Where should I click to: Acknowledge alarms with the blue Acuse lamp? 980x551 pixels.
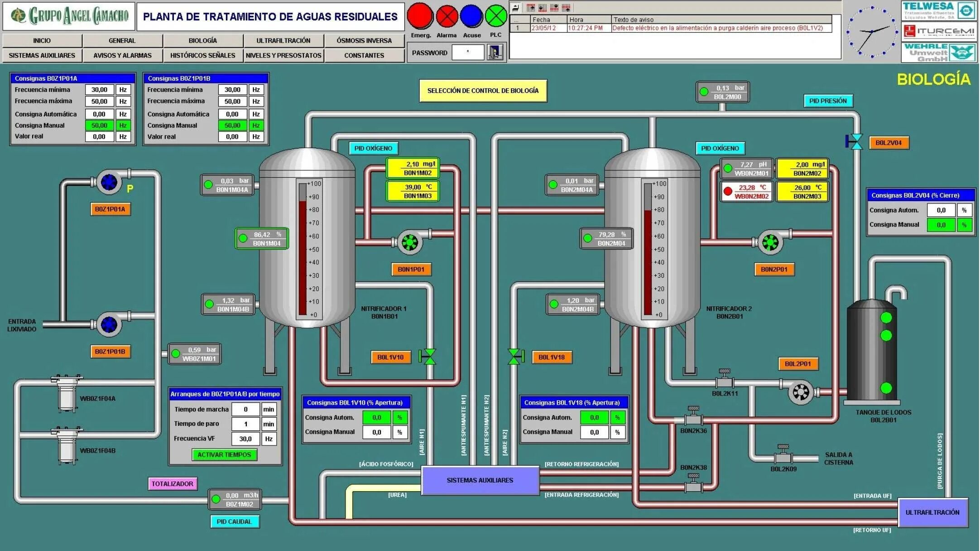tap(471, 16)
